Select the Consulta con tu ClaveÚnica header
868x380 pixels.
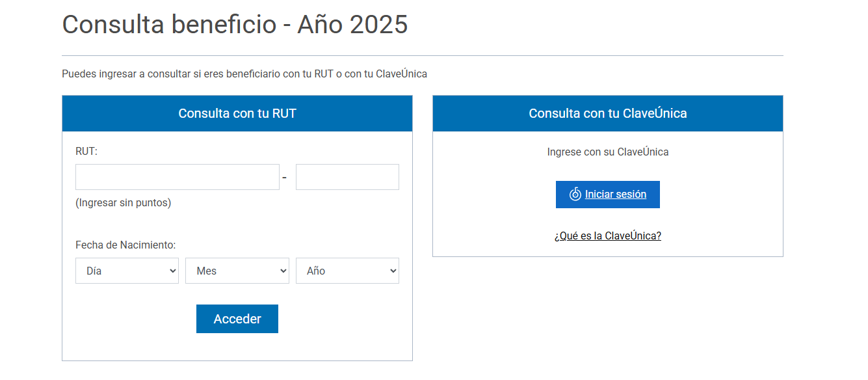tap(607, 113)
